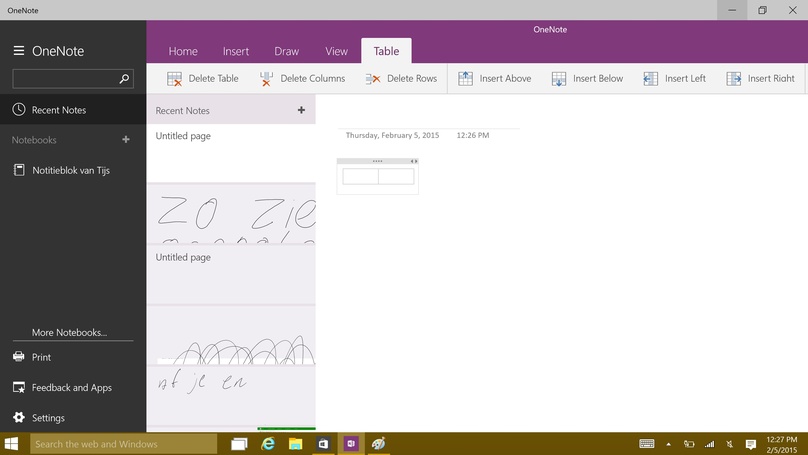Screen dimensions: 808x455
Task: Click the OneNote taskbar icon
Action: tap(351, 444)
